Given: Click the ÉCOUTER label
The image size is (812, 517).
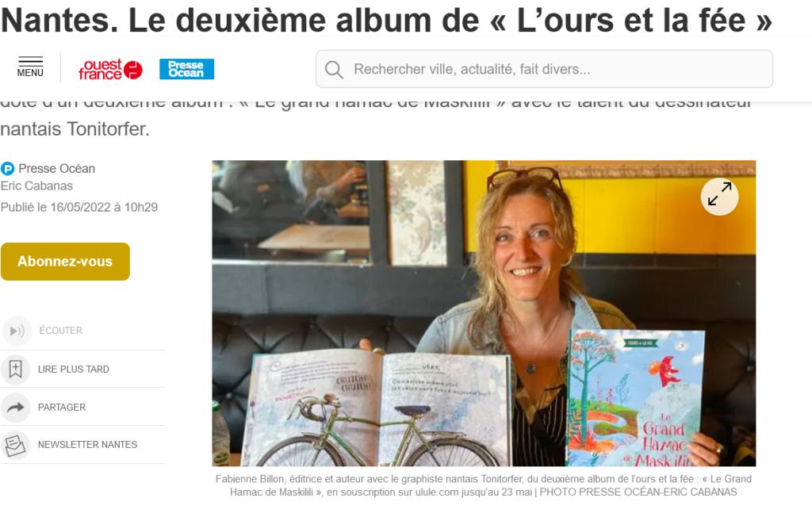Looking at the screenshot, I should click(60, 331).
